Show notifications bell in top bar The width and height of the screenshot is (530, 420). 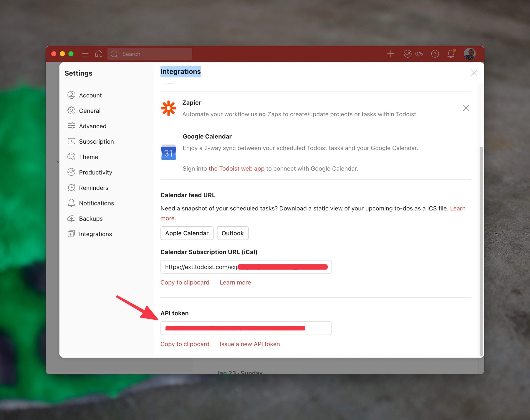[451, 54]
